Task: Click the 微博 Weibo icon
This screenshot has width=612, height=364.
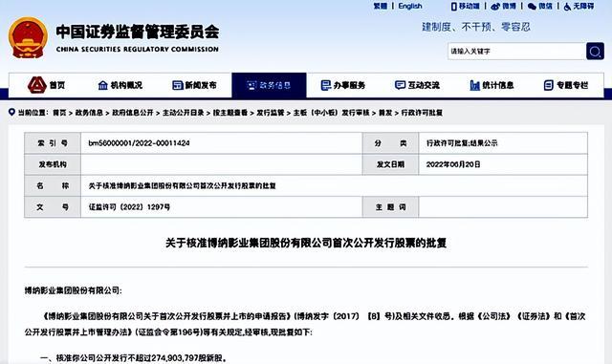Action: click(x=495, y=7)
